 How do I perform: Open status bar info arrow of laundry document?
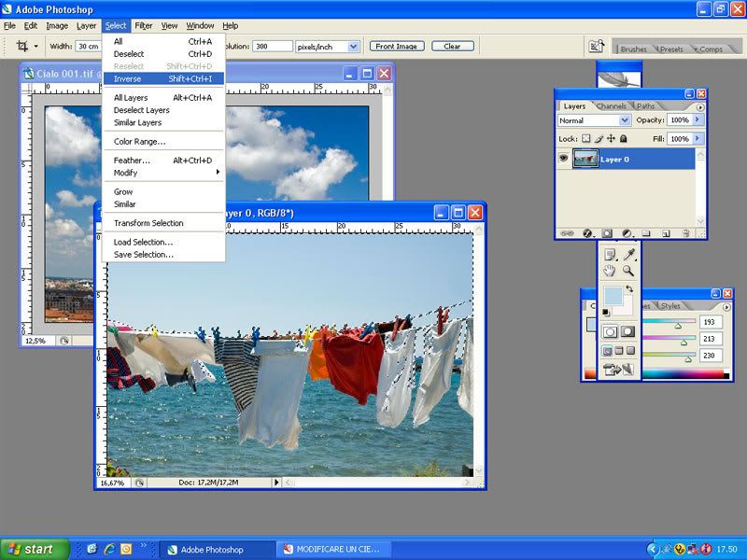tap(276, 483)
